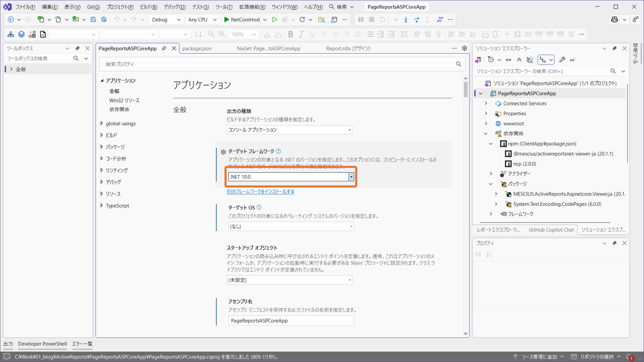Start without debugging using hollow play icon
This screenshot has height=362, width=644.
tap(275, 20)
